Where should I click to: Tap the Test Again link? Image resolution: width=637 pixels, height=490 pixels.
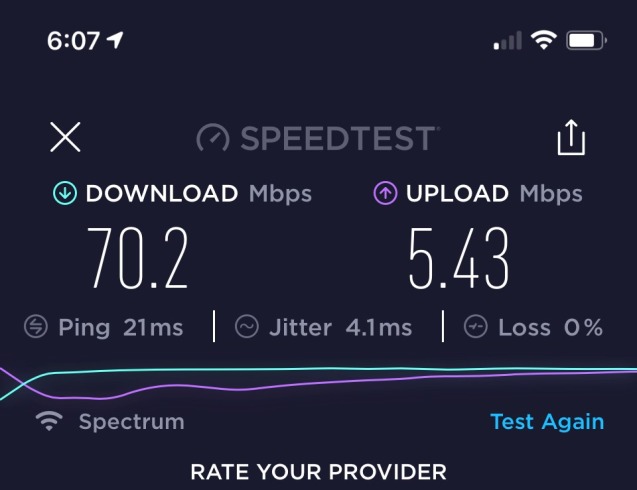(547, 422)
